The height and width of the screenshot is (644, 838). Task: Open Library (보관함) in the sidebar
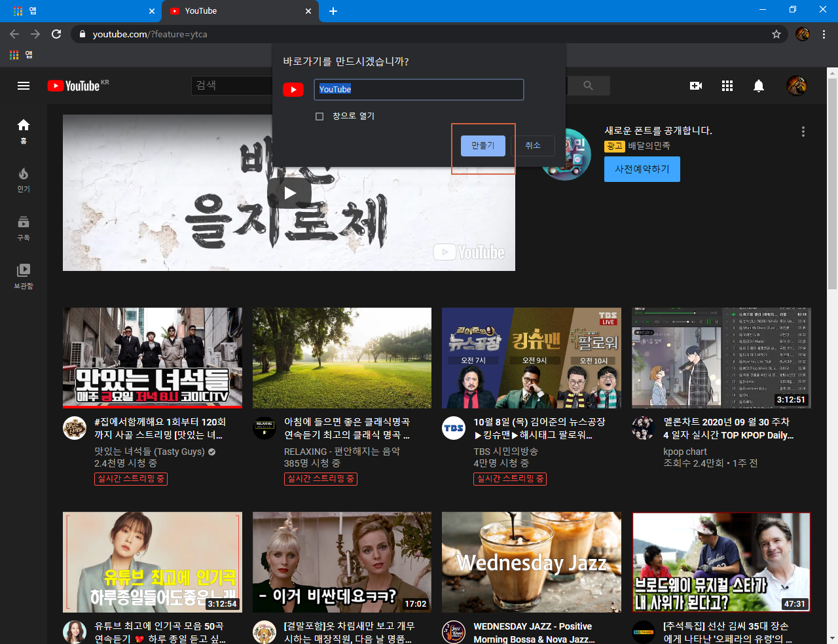(x=24, y=276)
